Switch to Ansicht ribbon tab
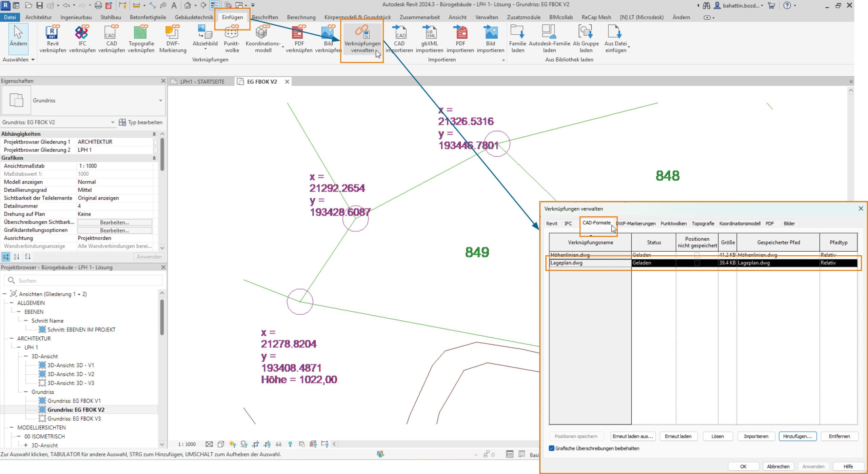Viewport: 868px width, 474px height. click(x=457, y=17)
